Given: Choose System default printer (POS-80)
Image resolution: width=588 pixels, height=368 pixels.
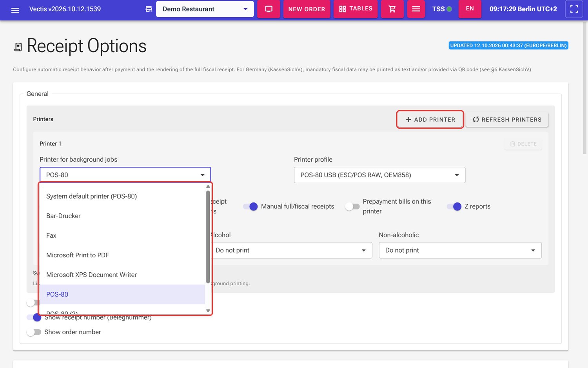Looking at the screenshot, I should pos(122,196).
